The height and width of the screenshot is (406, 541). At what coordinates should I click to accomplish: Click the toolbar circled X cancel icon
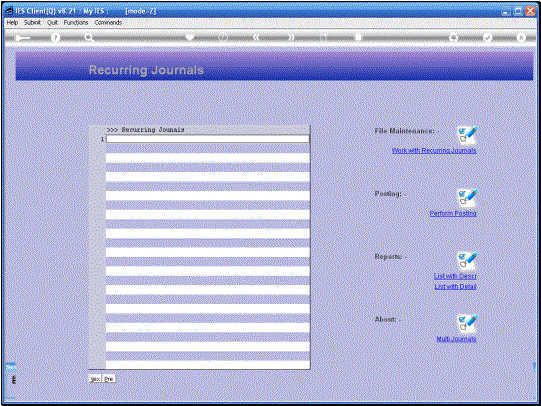coord(521,37)
